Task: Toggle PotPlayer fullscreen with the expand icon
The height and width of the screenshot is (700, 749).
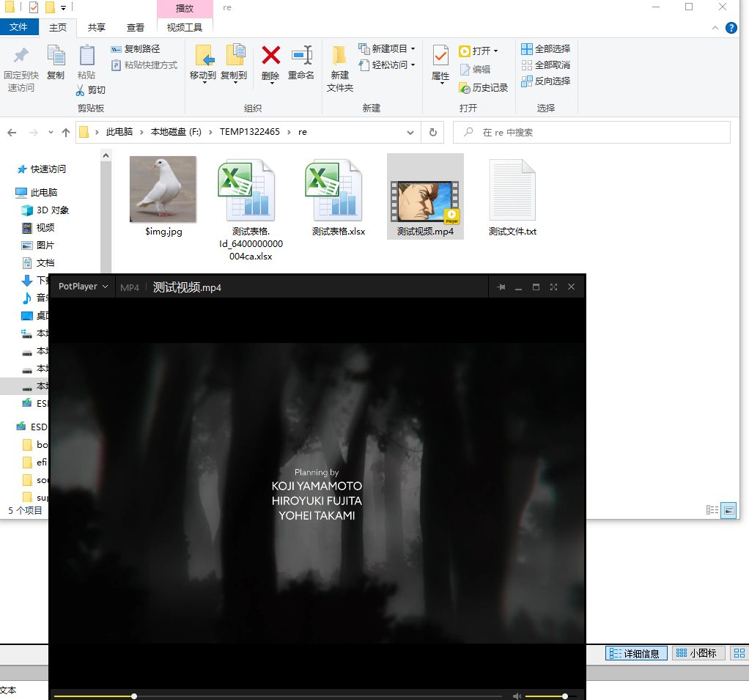Action: (553, 287)
